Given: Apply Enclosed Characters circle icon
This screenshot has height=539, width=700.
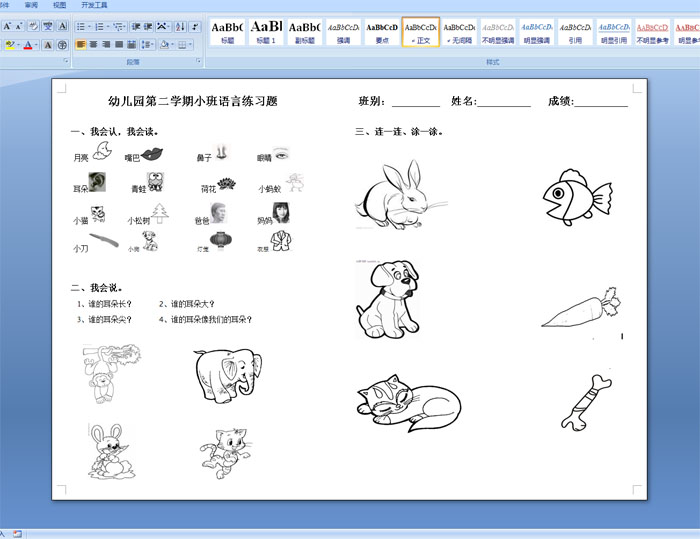Looking at the screenshot, I should point(62,45).
